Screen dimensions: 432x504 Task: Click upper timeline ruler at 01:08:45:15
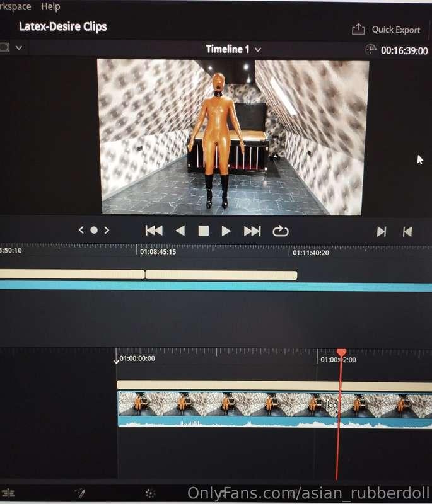pos(158,251)
